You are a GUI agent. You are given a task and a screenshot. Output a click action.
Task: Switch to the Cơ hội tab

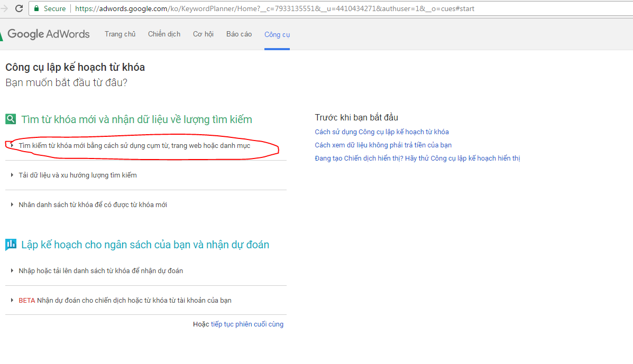pos(203,34)
